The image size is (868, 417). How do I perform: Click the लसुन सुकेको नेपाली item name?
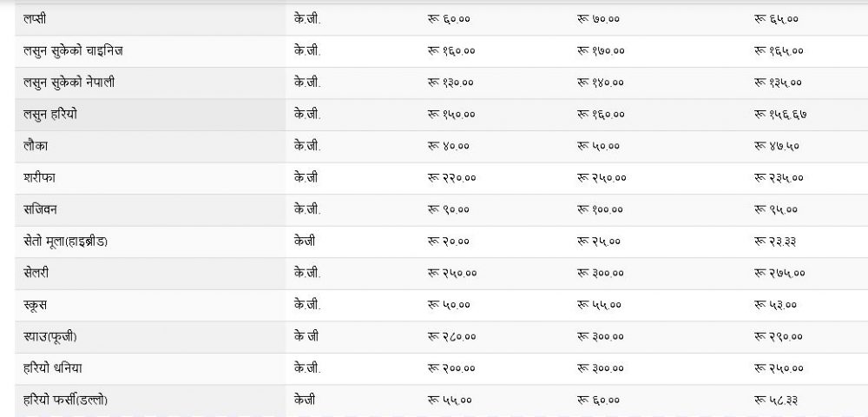coord(69,83)
